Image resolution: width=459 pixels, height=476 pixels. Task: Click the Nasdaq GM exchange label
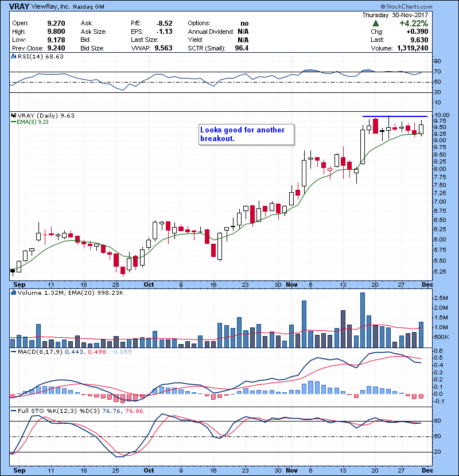(x=88, y=7)
